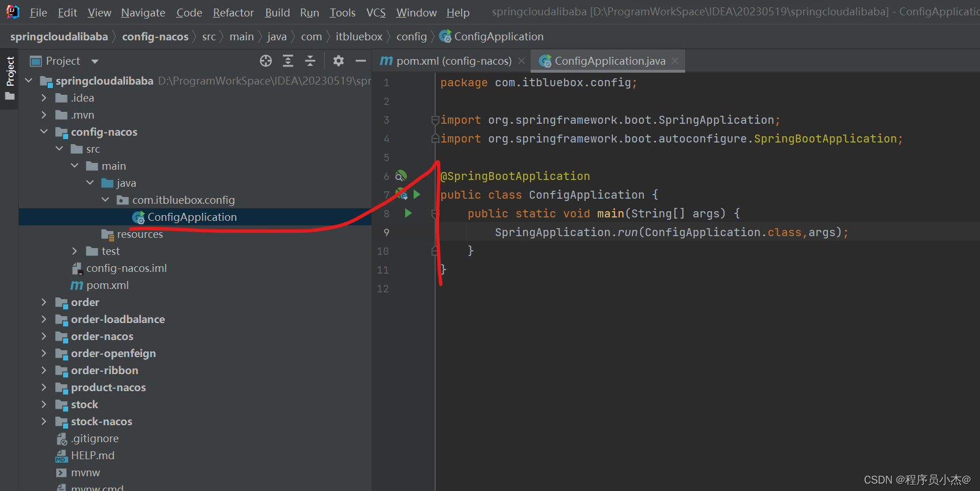Open the Tools menu
Viewport: 980px width, 491px height.
coord(343,12)
